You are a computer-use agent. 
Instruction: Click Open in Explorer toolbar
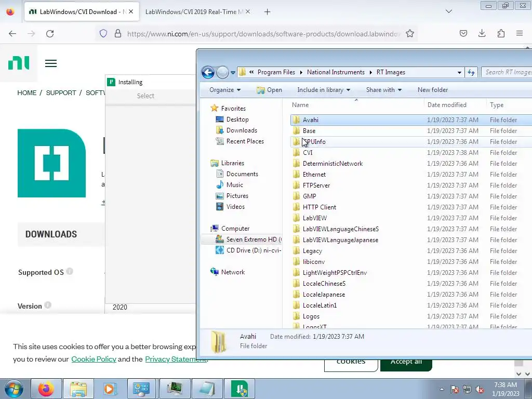(270, 90)
